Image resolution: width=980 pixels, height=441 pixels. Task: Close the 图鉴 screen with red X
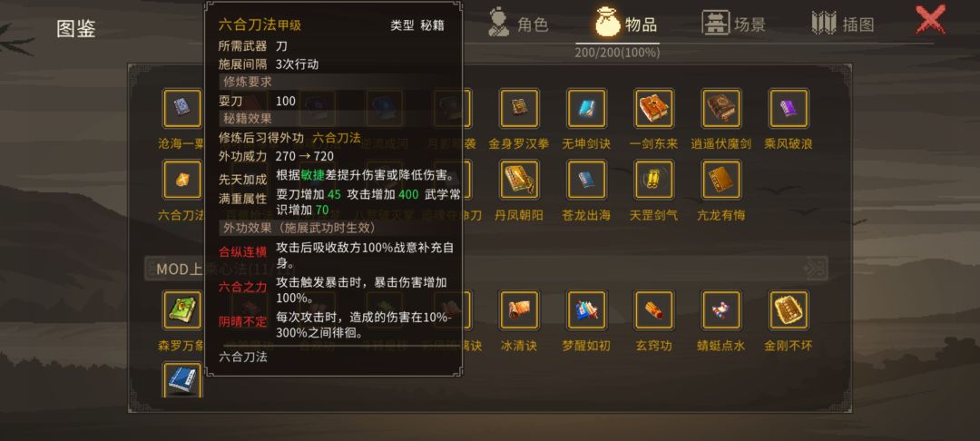point(930,20)
